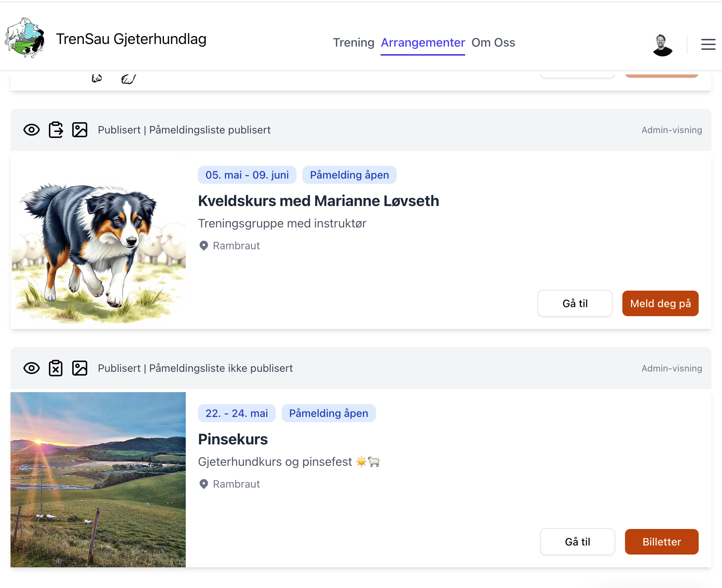Open the hamburger menu
This screenshot has height=588, width=722.
[708, 44]
